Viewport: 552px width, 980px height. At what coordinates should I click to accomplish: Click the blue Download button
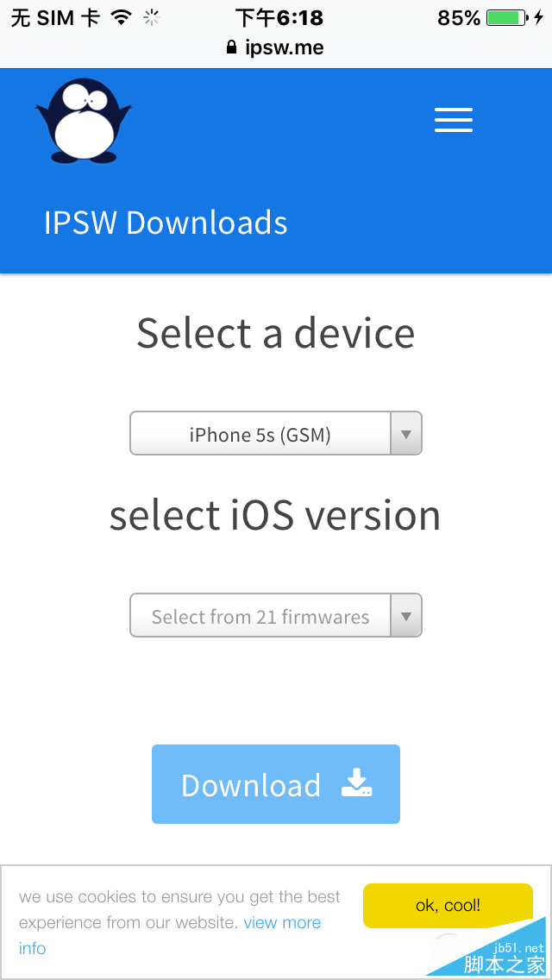(x=276, y=784)
